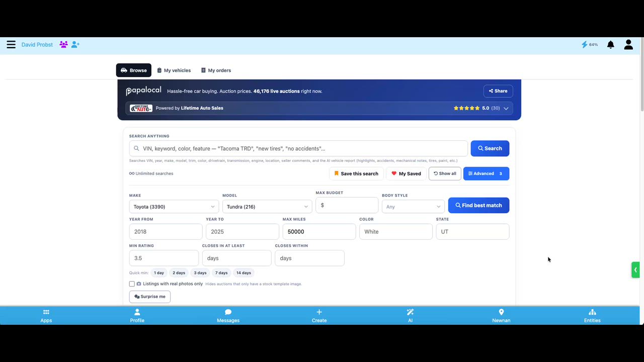Enable Listings with real photos only checkbox

pos(132,284)
